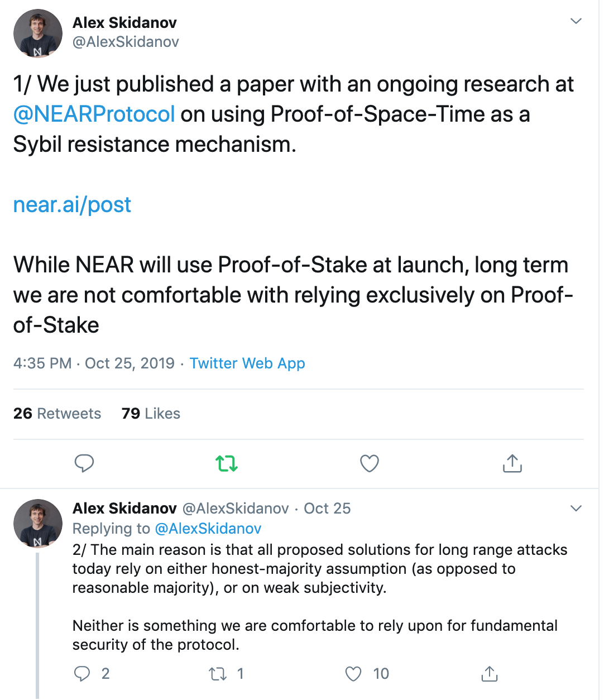Open the @NEARProtocol mention
The width and height of the screenshot is (604, 700).
[x=94, y=114]
